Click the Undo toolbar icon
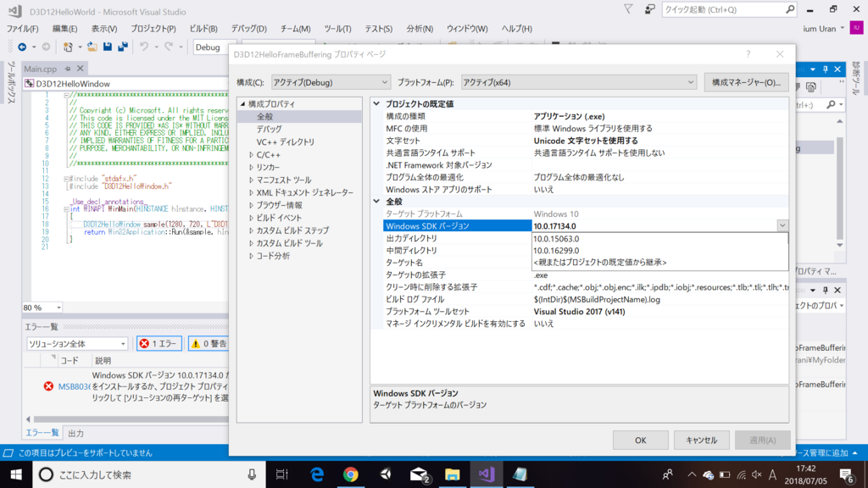 (x=144, y=47)
